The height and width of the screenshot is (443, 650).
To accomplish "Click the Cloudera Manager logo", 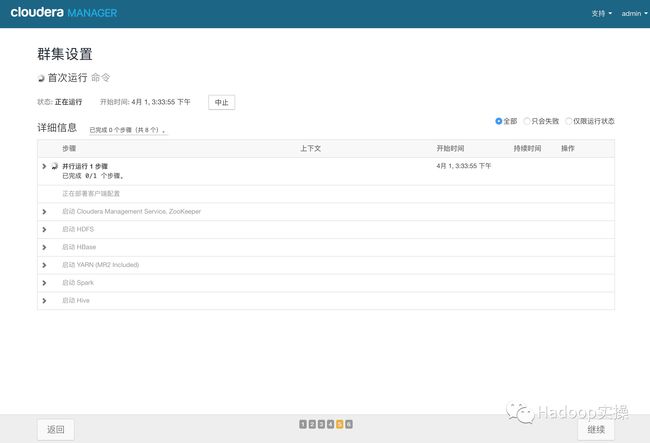I will click(63, 13).
